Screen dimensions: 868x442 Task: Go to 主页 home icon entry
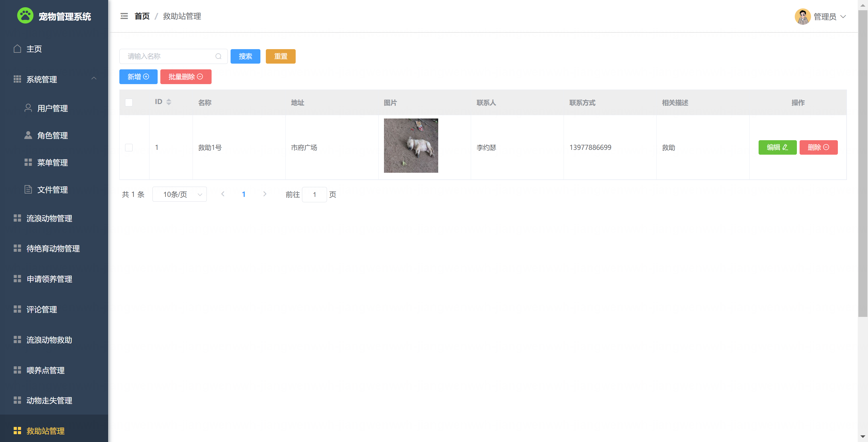point(34,49)
